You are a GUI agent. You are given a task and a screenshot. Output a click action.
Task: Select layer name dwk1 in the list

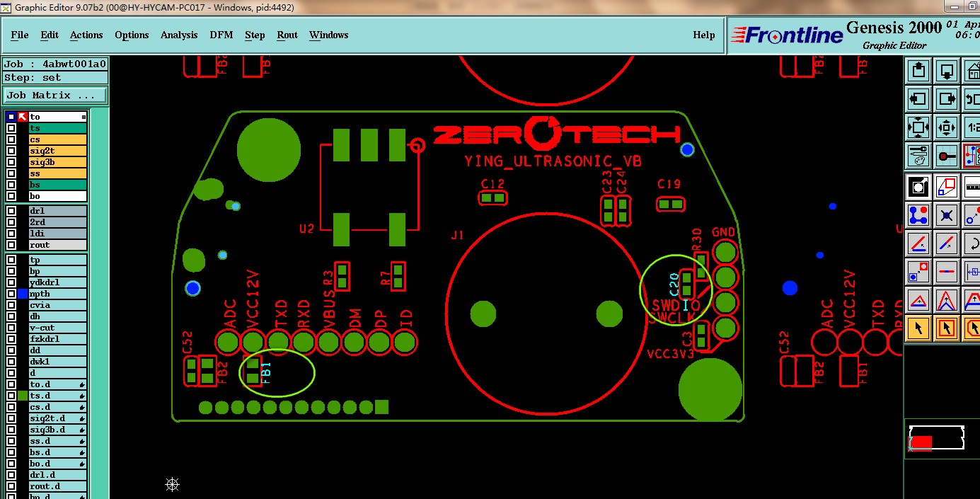[x=57, y=362]
